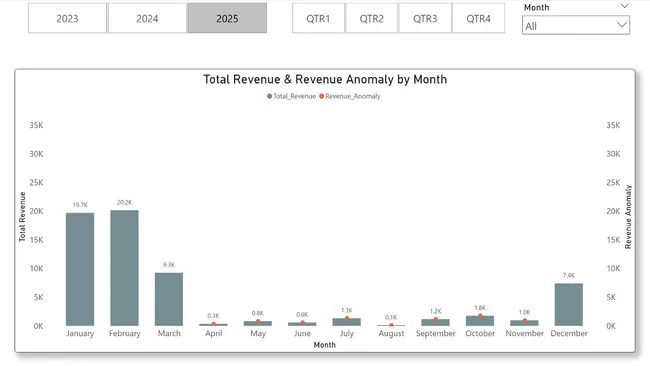Click the 7.4K data label above December

click(x=569, y=275)
